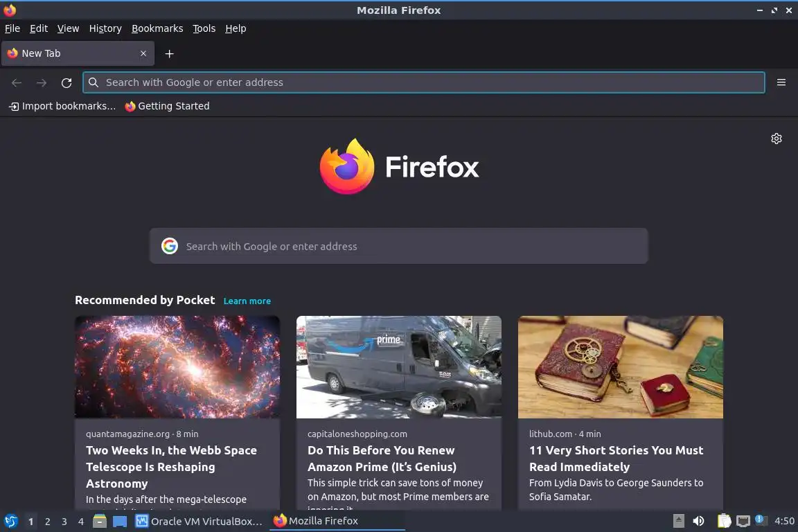Image resolution: width=798 pixels, height=532 pixels.
Task: Click the quantamagazine.org source text
Action: point(127,434)
